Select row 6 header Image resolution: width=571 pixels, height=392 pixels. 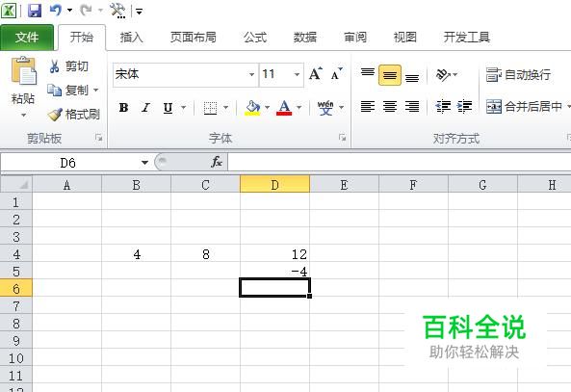[16, 289]
